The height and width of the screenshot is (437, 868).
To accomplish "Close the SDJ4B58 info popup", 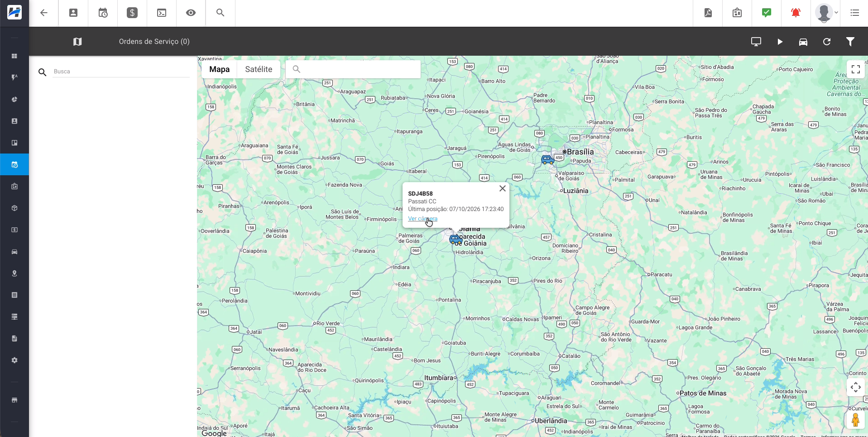I will pyautogui.click(x=503, y=188).
